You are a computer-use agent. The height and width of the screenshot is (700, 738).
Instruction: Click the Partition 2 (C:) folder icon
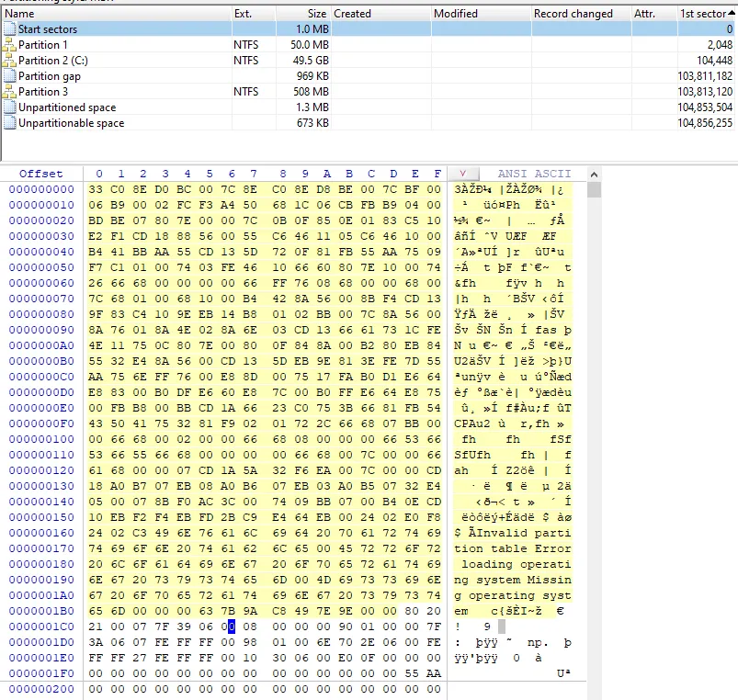(10, 61)
